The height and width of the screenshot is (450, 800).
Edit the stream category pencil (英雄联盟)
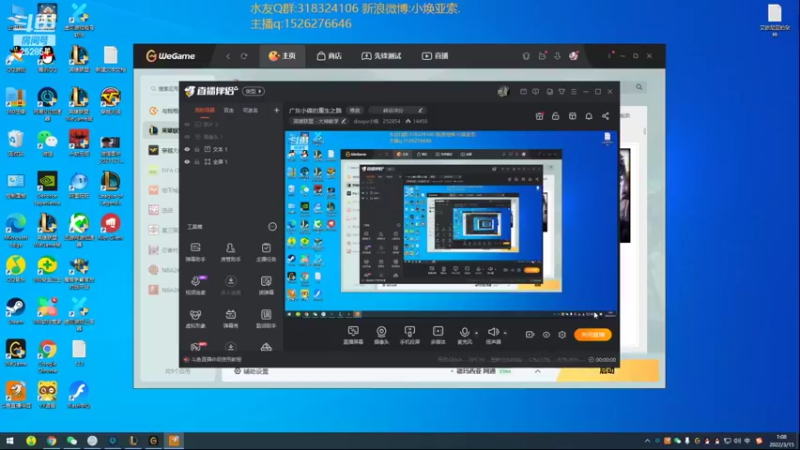coord(344,121)
